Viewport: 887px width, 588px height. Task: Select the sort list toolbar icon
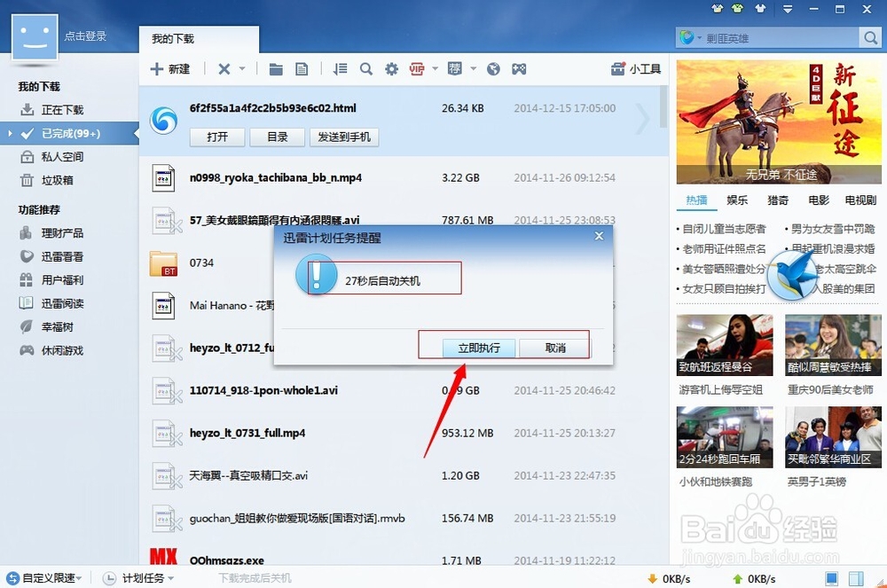pyautogui.click(x=340, y=68)
